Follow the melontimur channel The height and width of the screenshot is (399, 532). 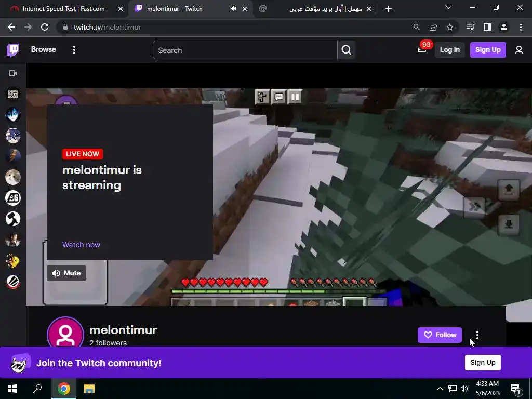440,335
